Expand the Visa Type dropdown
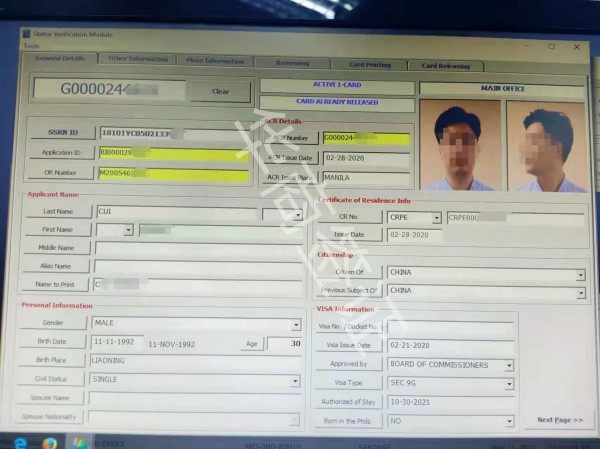 [x=509, y=383]
